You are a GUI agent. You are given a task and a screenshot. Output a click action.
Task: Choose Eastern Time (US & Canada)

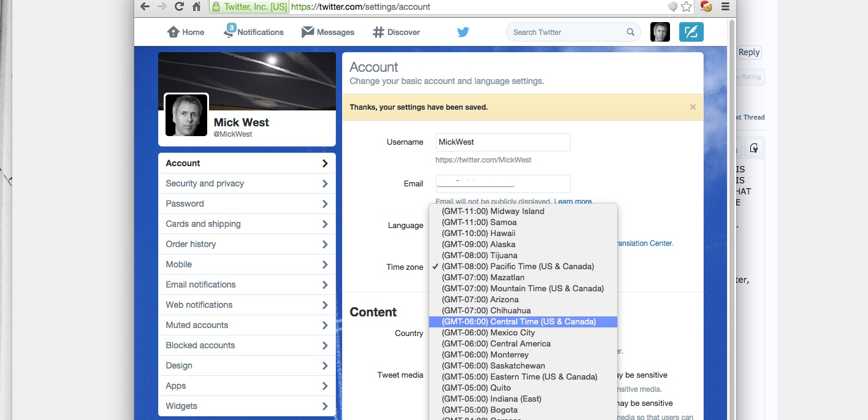[523, 376]
